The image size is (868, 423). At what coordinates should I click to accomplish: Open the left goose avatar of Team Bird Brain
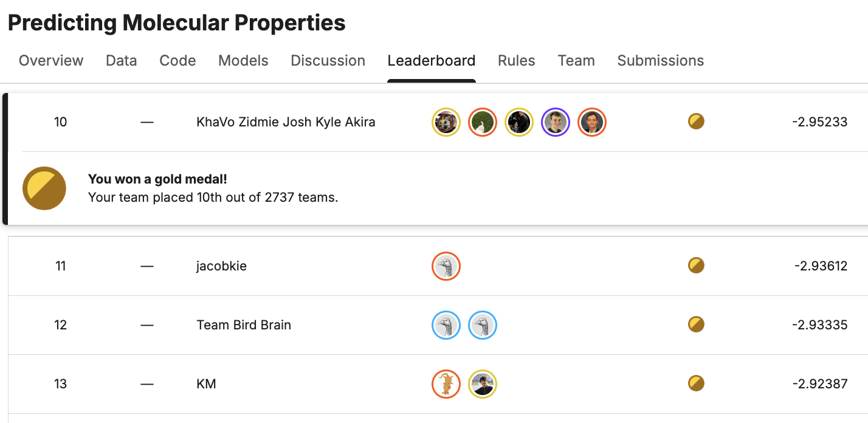446,325
